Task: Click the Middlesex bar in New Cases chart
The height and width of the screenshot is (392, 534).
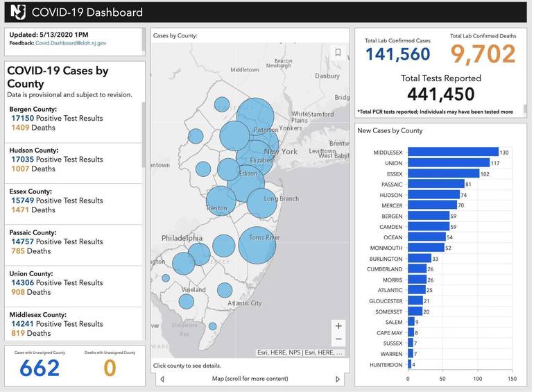Action: pyautogui.click(x=453, y=152)
